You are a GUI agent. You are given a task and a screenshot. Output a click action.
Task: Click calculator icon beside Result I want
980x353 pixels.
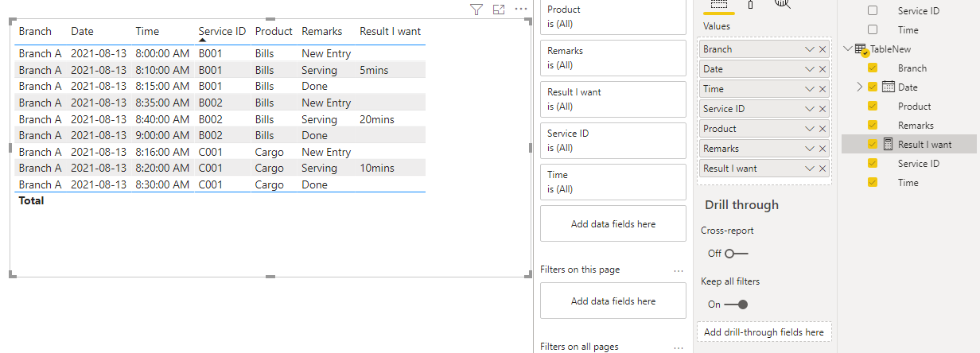[888, 144]
